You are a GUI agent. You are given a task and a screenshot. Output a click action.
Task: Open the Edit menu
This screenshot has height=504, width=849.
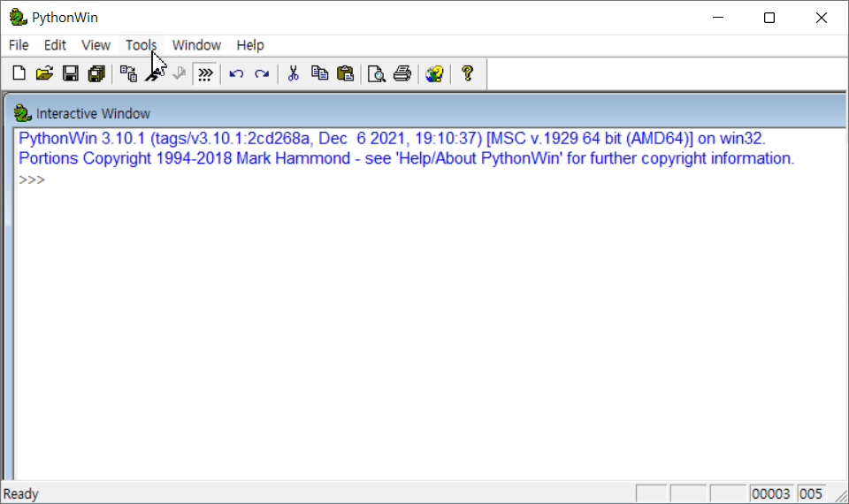pyautogui.click(x=55, y=45)
